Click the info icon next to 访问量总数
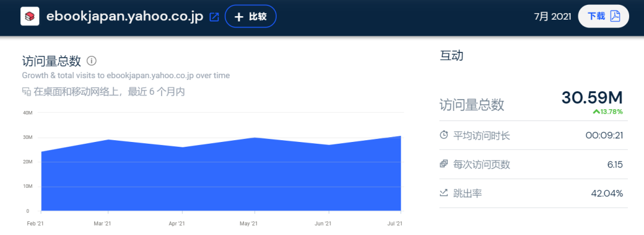This screenshot has width=644, height=235. coord(92,61)
